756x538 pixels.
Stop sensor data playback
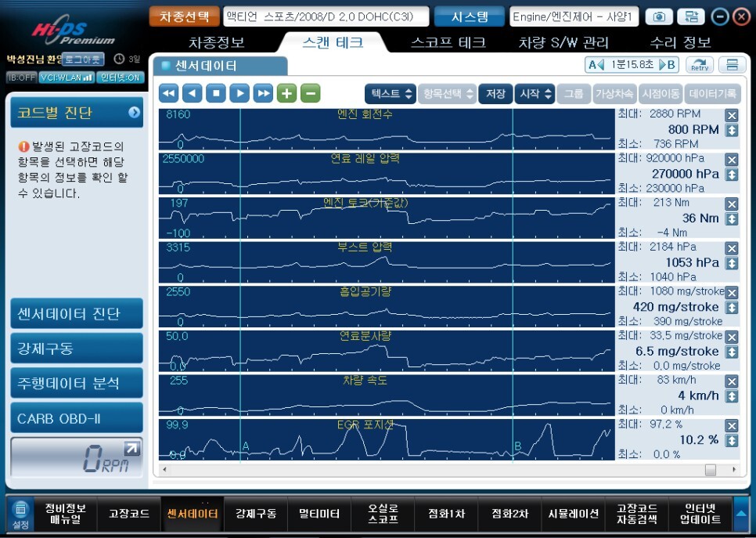216,94
